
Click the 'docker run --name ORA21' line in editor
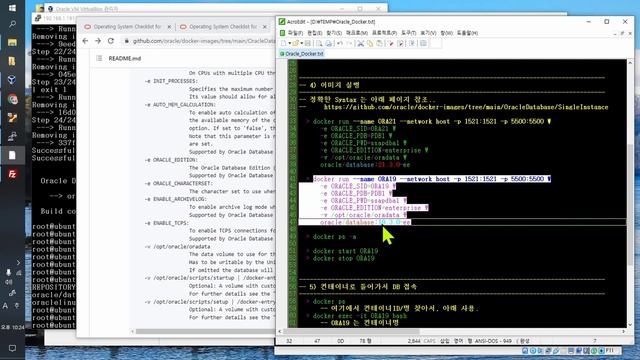click(432, 121)
